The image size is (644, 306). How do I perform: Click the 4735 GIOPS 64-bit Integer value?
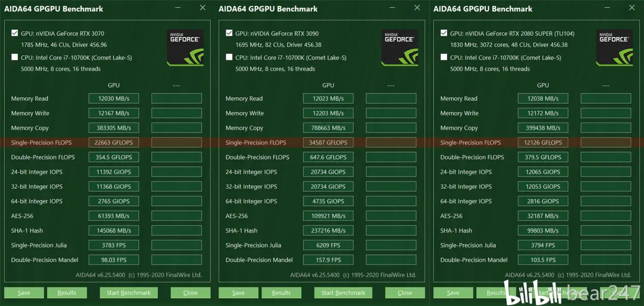(x=328, y=201)
